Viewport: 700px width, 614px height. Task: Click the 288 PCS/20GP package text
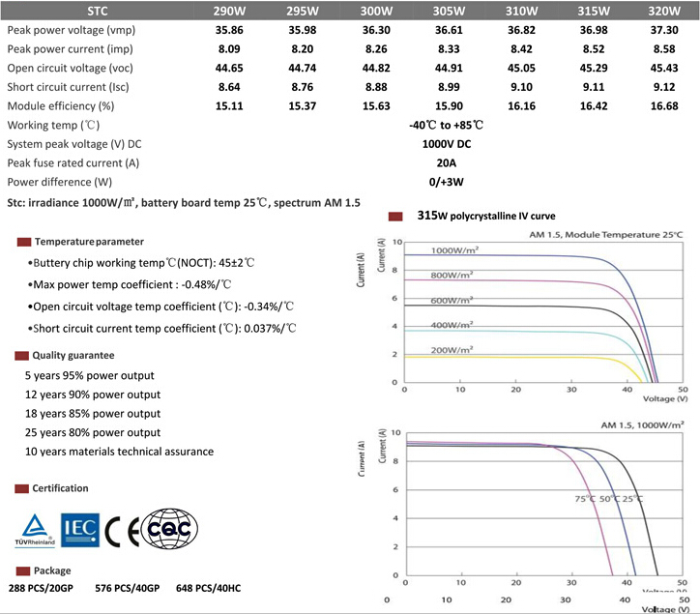pos(41,588)
